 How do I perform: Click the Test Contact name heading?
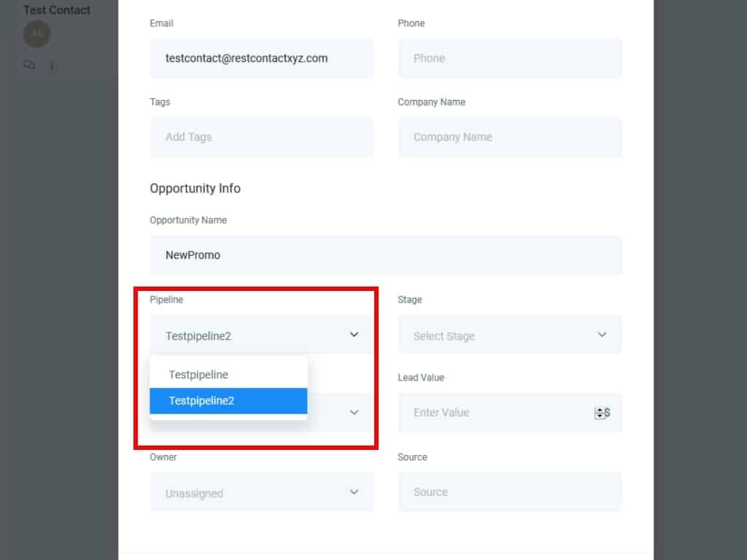tap(57, 10)
